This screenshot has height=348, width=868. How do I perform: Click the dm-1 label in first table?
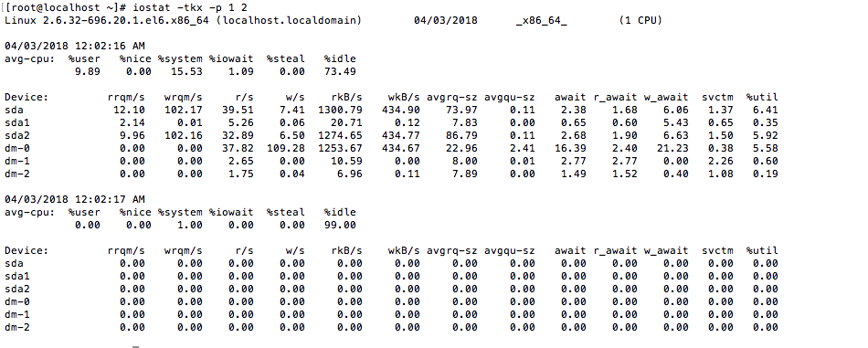pyautogui.click(x=17, y=161)
